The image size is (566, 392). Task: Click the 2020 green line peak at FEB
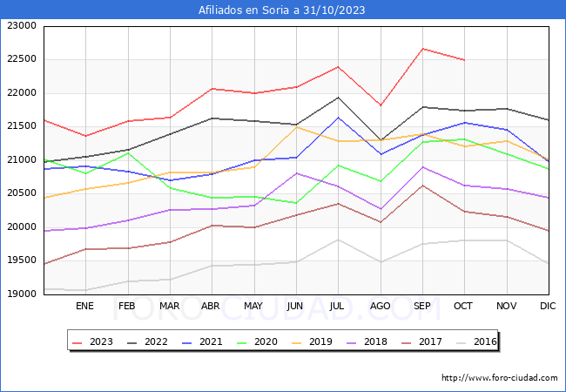pos(128,153)
